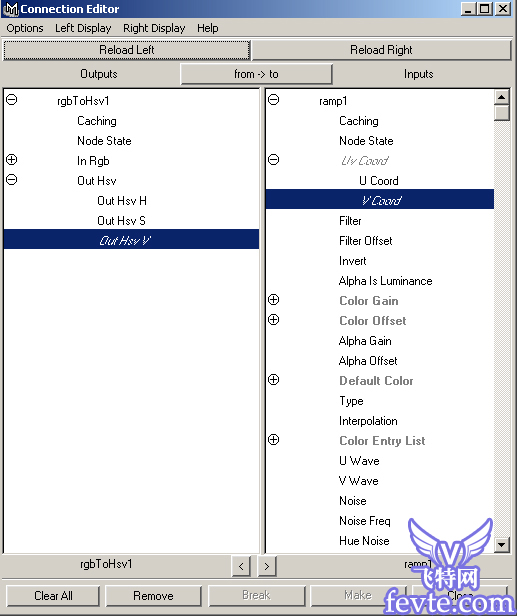Select the rgbToHsv1 node row
Viewport: 517px width, 616px height.
click(x=83, y=101)
